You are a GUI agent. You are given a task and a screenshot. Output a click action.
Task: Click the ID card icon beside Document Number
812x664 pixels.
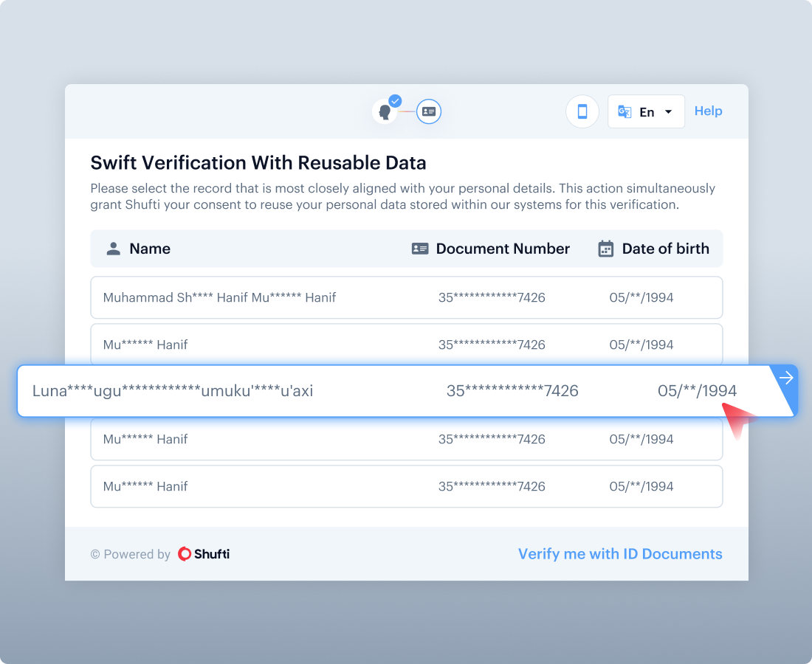pos(420,249)
